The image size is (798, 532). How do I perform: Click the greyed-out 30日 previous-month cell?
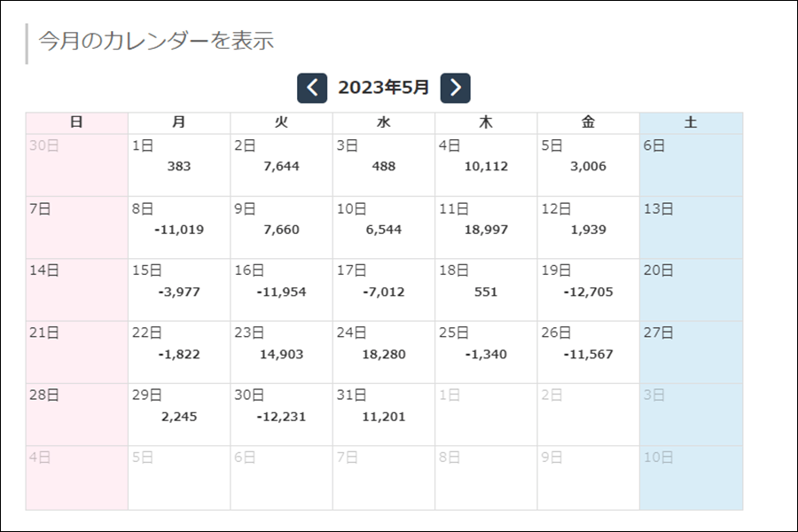click(x=77, y=165)
